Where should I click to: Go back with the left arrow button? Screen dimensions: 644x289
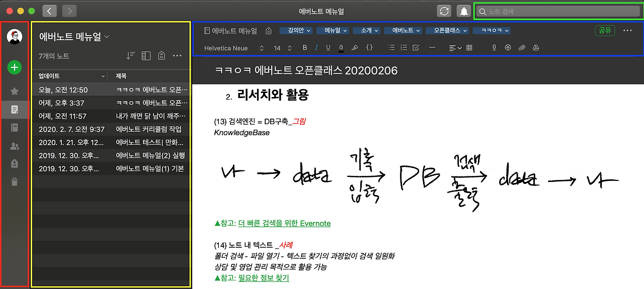(49, 11)
